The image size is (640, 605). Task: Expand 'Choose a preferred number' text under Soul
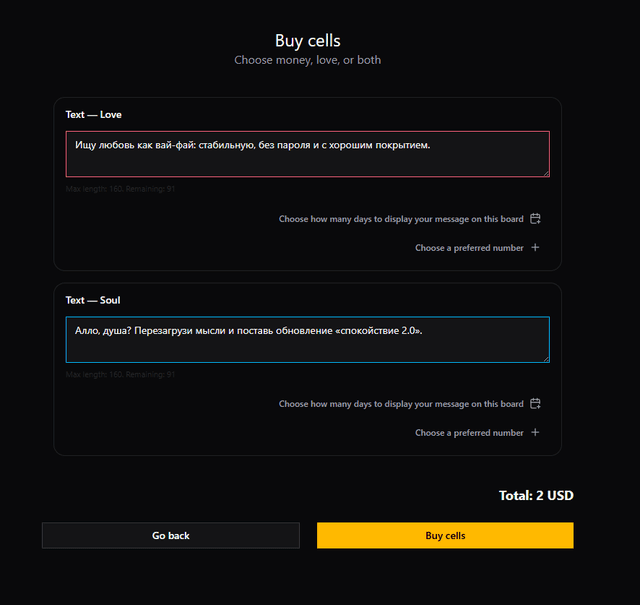[469, 433]
